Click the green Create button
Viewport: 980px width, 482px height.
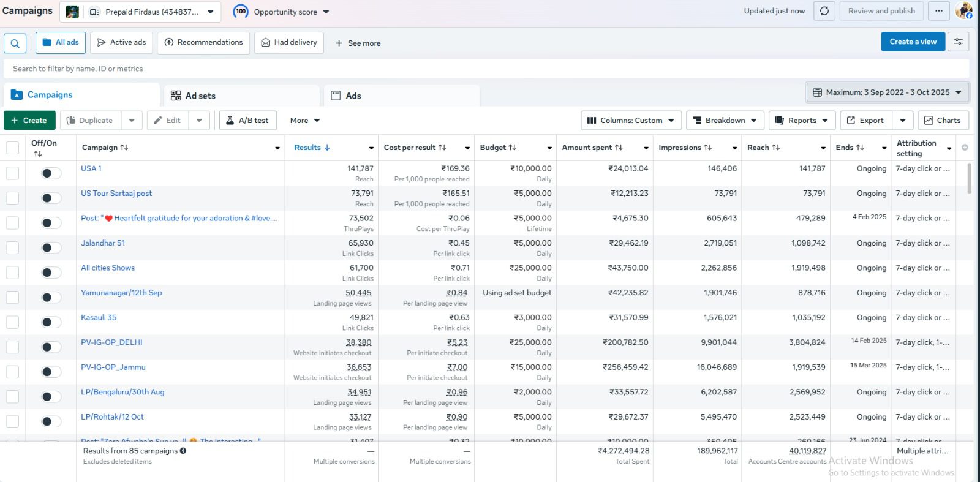click(x=29, y=121)
